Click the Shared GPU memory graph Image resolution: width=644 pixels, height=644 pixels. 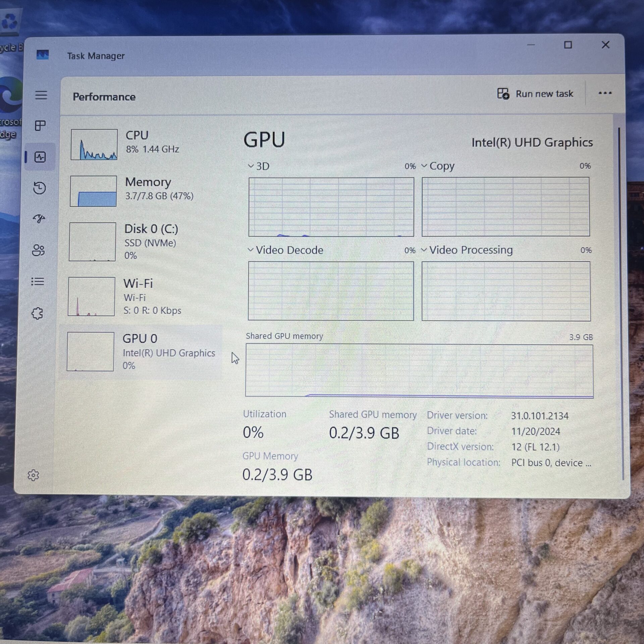pos(419,371)
